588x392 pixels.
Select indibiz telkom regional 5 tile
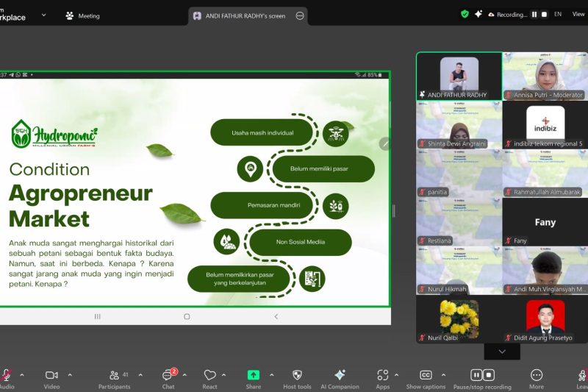[545, 125]
